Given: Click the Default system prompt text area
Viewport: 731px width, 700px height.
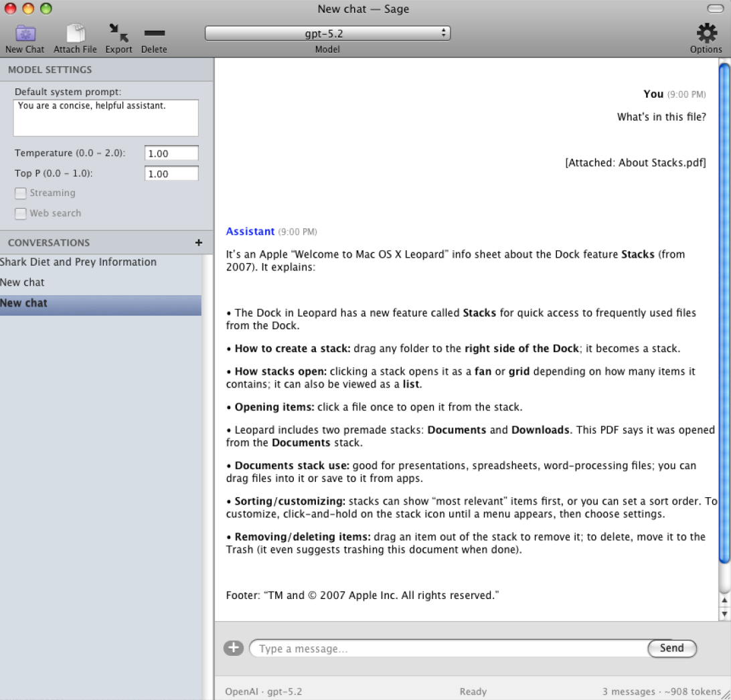Looking at the screenshot, I should click(x=106, y=117).
